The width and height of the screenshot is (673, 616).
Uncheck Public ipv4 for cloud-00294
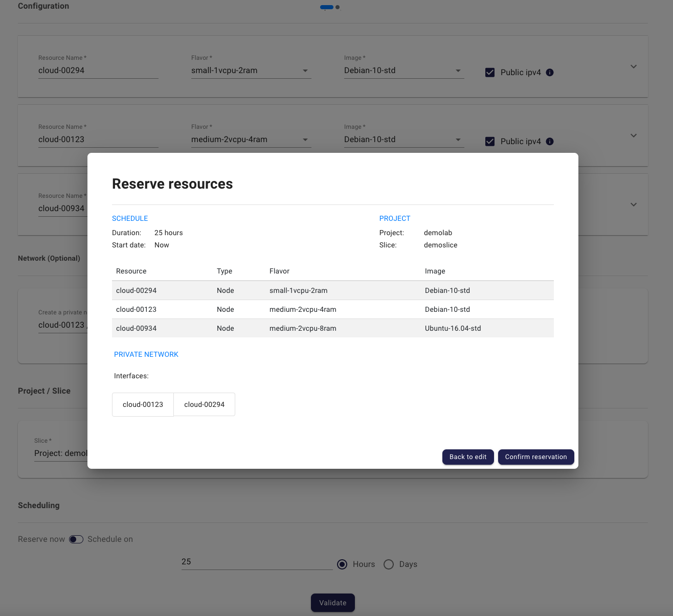[x=490, y=73]
